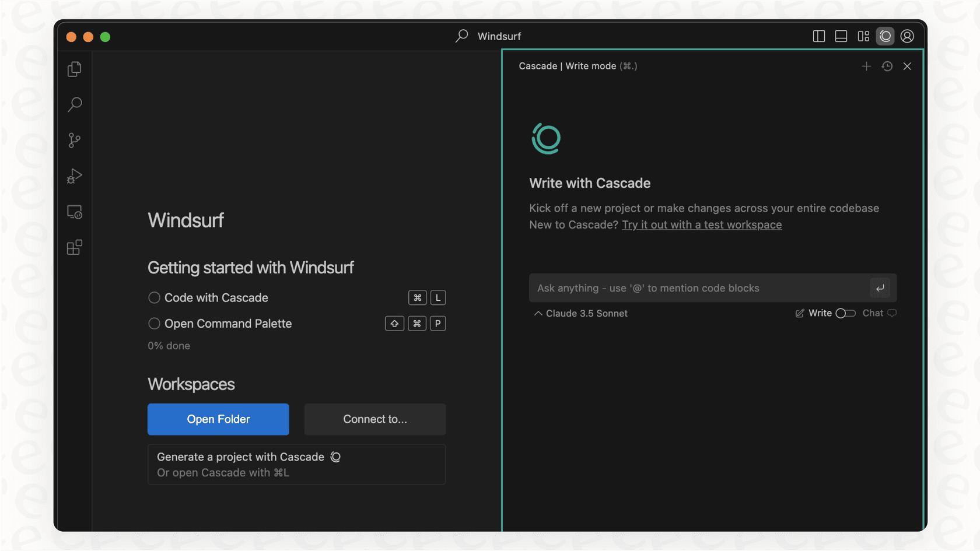Open the test workspace link

[x=702, y=224]
